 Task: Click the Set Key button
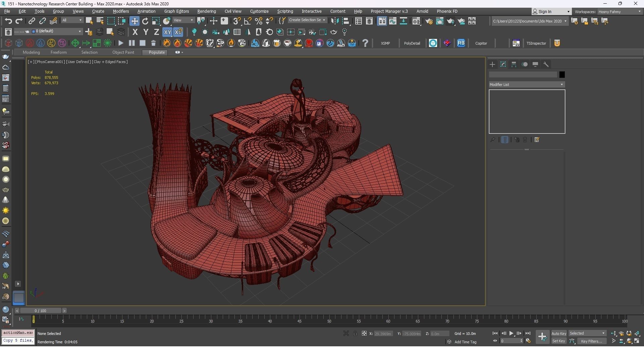click(558, 341)
